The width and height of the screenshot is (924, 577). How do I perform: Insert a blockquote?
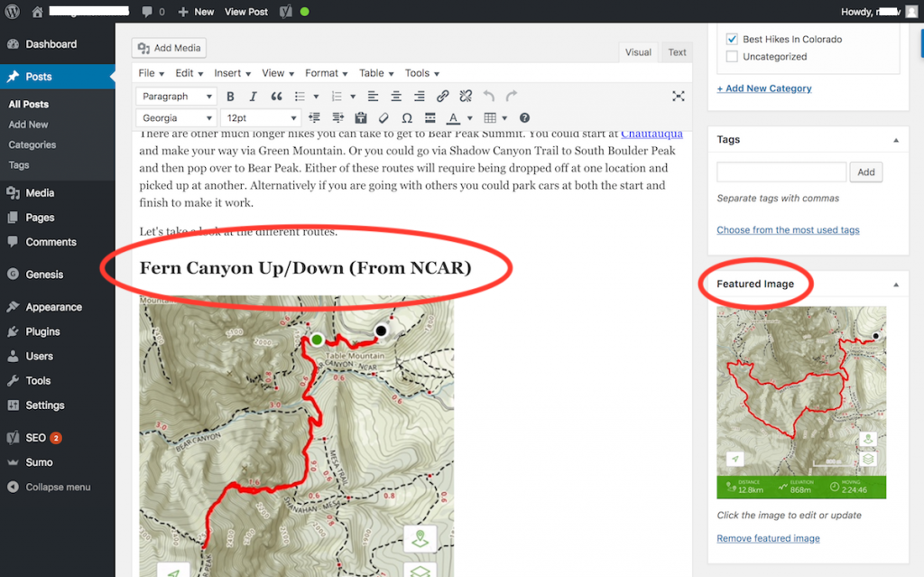point(276,96)
